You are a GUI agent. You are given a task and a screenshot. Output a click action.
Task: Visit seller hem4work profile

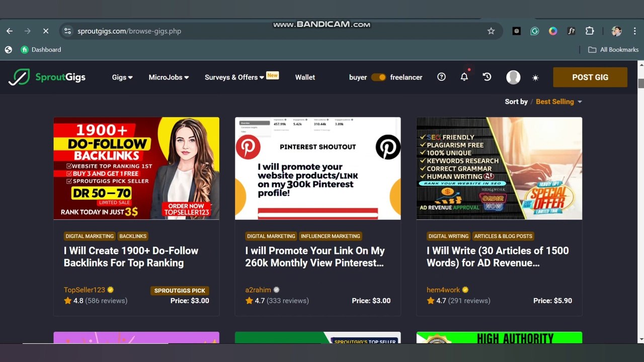click(x=443, y=290)
